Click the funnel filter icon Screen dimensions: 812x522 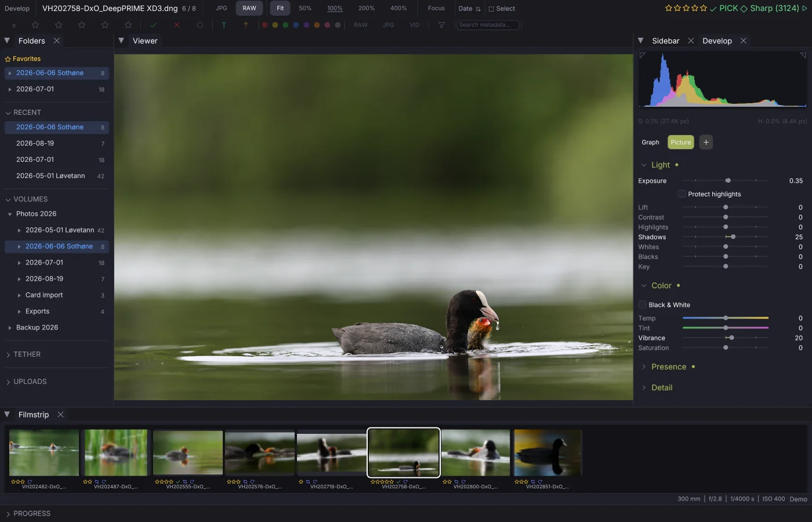(441, 25)
